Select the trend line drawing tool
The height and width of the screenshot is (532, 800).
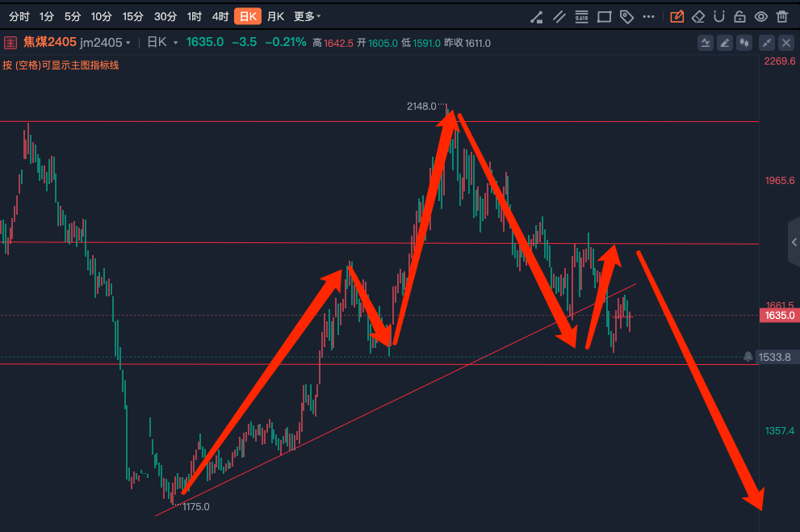[x=536, y=17]
